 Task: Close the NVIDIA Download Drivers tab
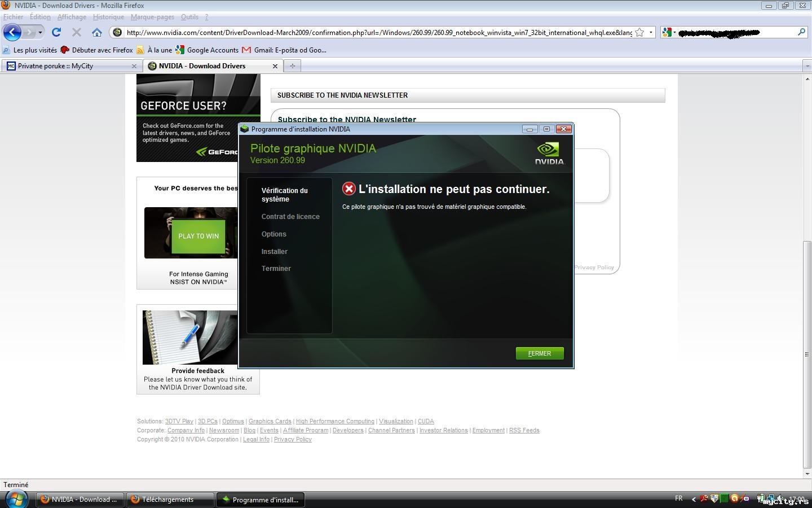(275, 66)
